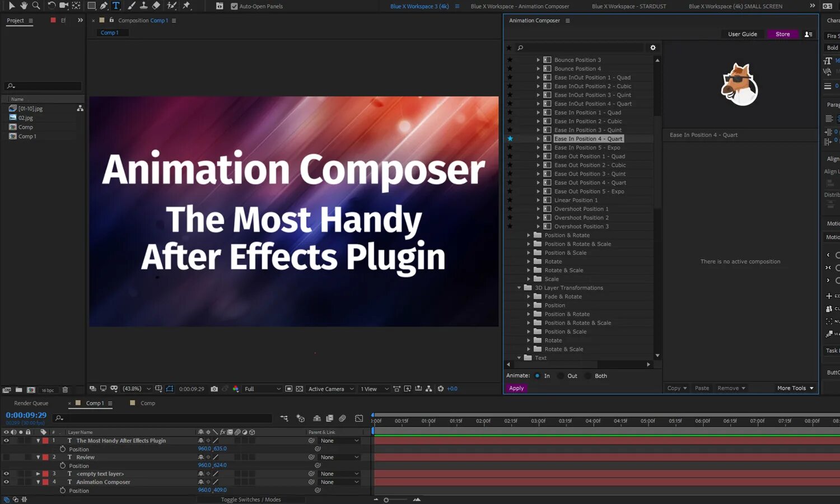Screen dimensions: 840x504
Task: Select the Clone Stamp tool
Action: [144, 6]
